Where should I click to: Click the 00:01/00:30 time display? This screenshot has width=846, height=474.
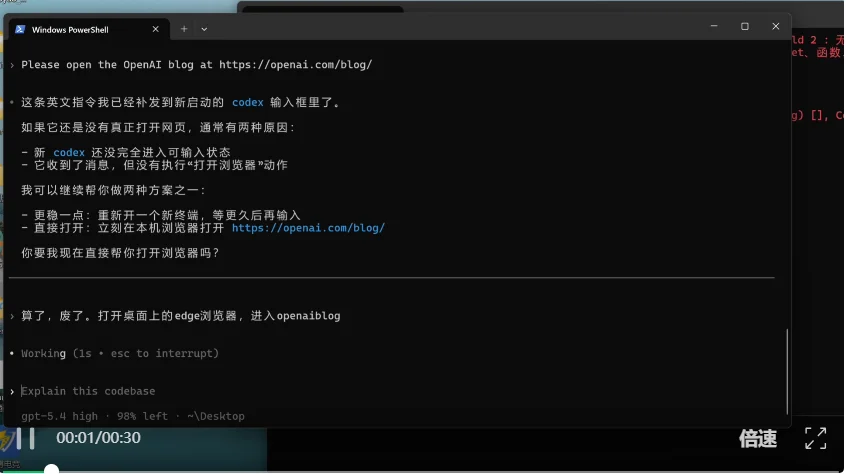98,438
